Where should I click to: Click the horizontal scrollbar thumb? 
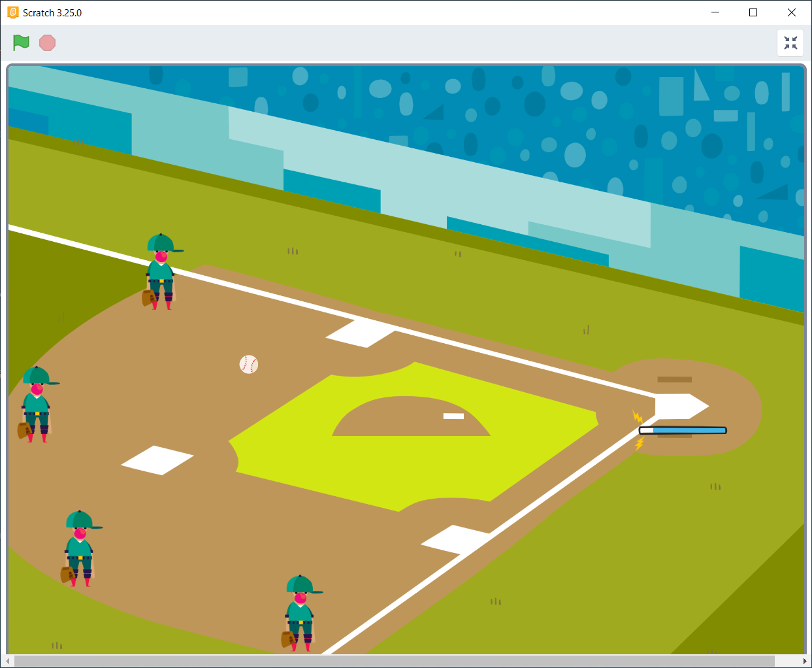(x=395, y=661)
